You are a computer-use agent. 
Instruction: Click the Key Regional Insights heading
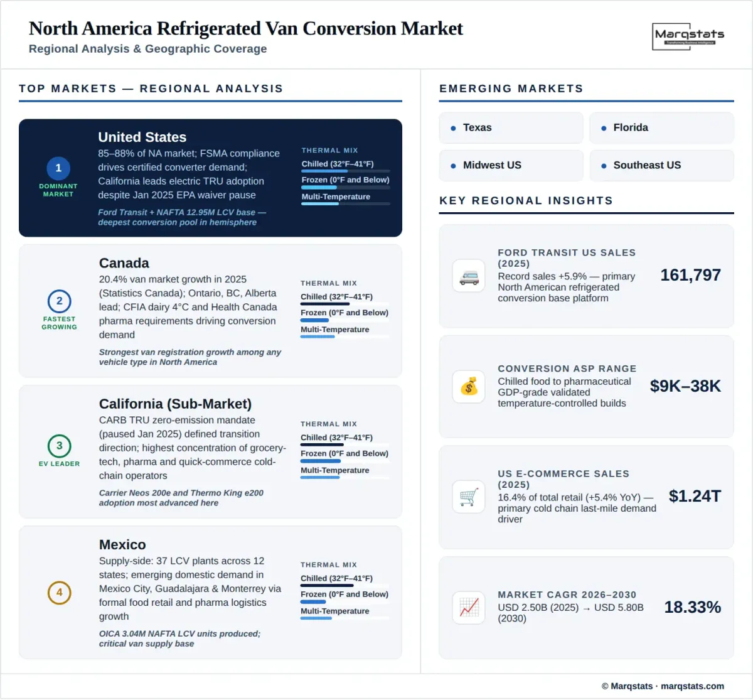coord(526,200)
